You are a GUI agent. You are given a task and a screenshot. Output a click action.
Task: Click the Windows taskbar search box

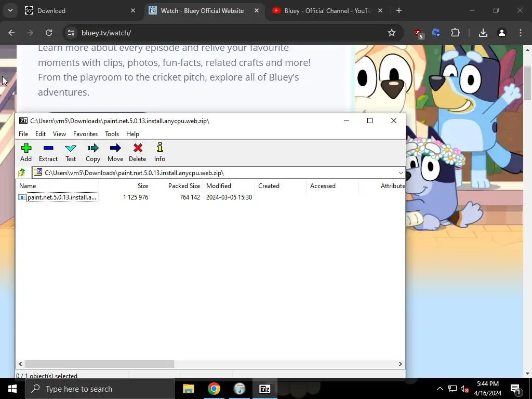(x=100, y=389)
